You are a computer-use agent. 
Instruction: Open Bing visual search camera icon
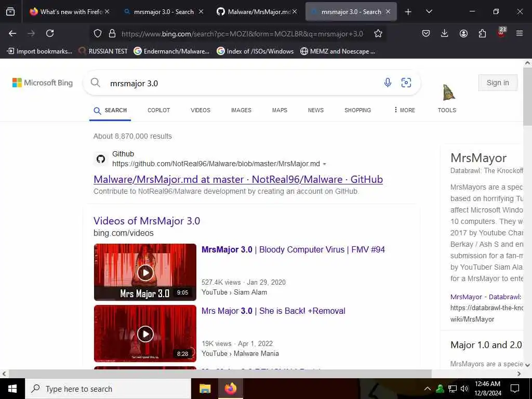(x=406, y=83)
